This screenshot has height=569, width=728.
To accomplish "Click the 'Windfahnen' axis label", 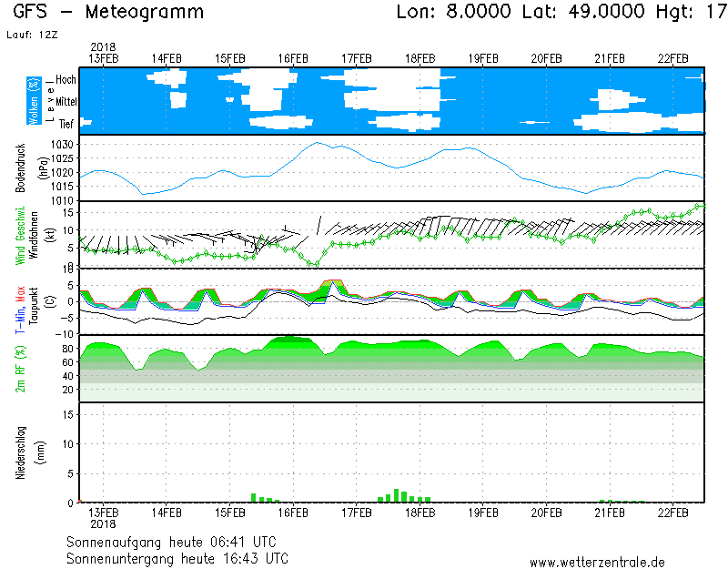I will point(34,236).
